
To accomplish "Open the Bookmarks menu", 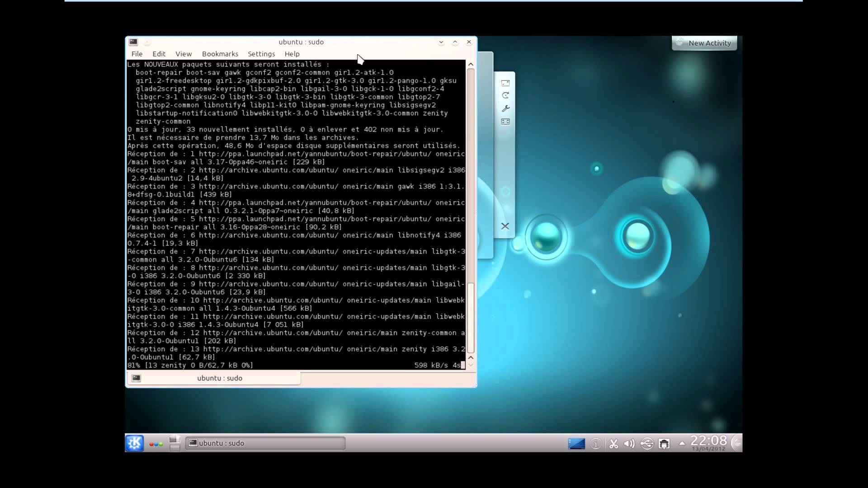I will click(220, 54).
